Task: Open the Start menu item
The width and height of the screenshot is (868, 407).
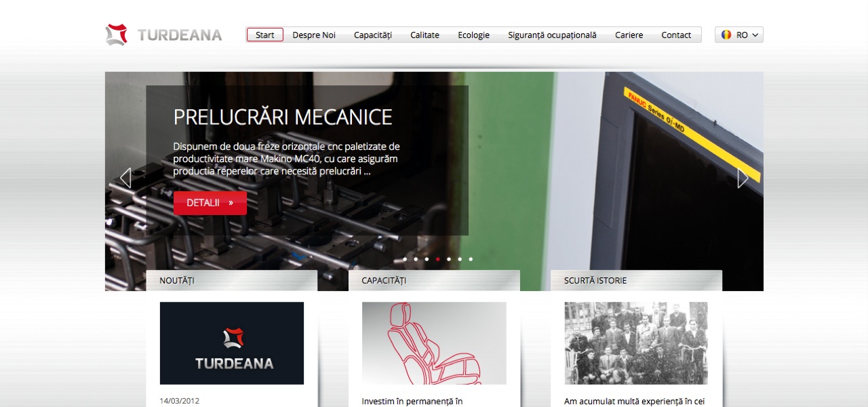Action: click(265, 35)
